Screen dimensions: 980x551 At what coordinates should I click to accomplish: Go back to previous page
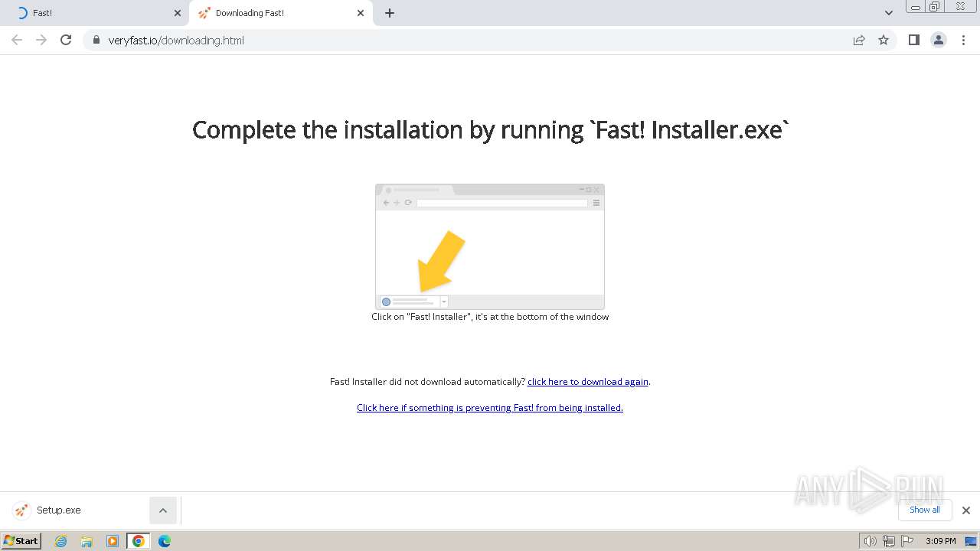point(17,40)
